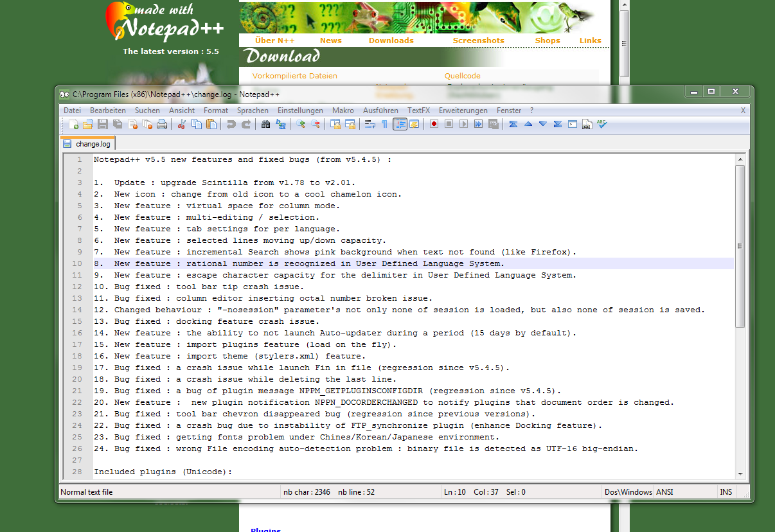This screenshot has height=532, width=775.
Task: Click the Save recorded macro icon
Action: 493,124
